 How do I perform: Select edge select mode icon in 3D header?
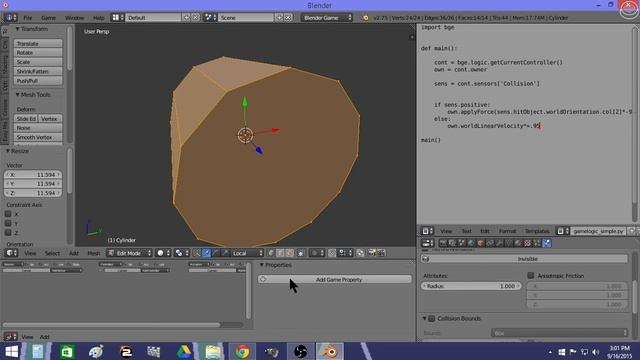280,253
